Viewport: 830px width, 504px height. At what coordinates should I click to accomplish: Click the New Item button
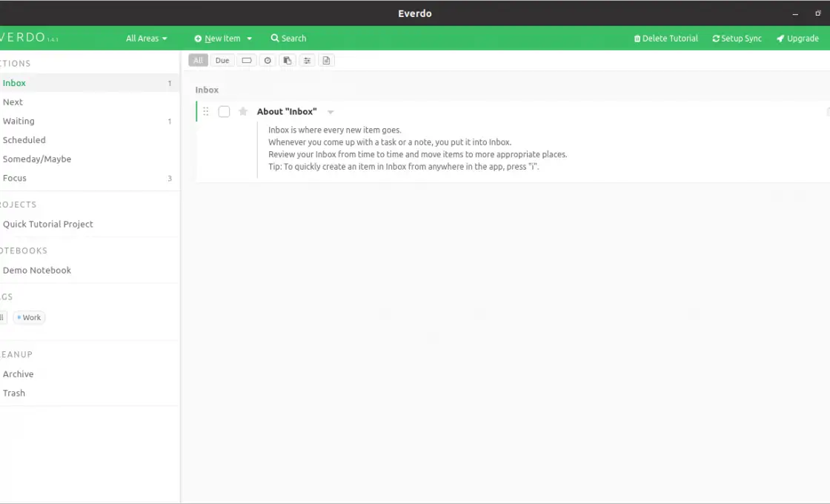pyautogui.click(x=218, y=38)
